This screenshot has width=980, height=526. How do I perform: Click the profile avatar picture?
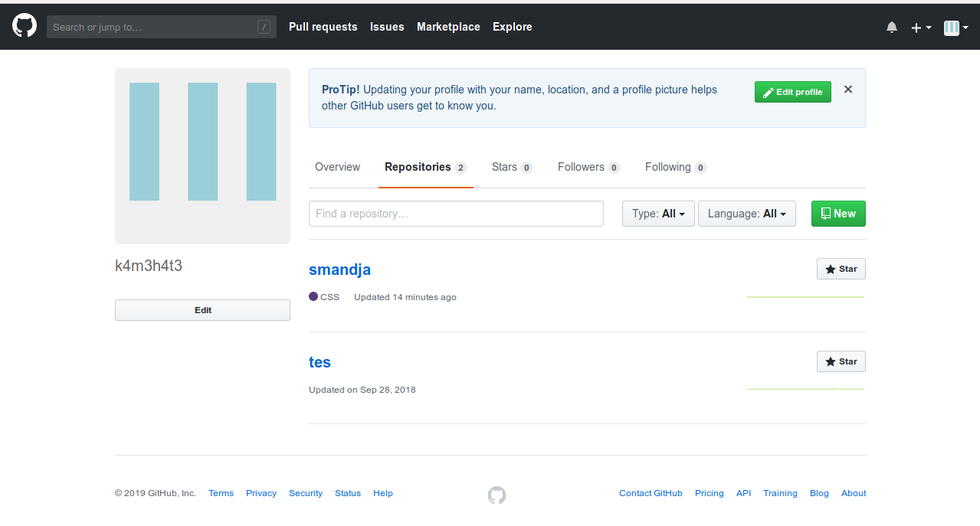coord(202,156)
